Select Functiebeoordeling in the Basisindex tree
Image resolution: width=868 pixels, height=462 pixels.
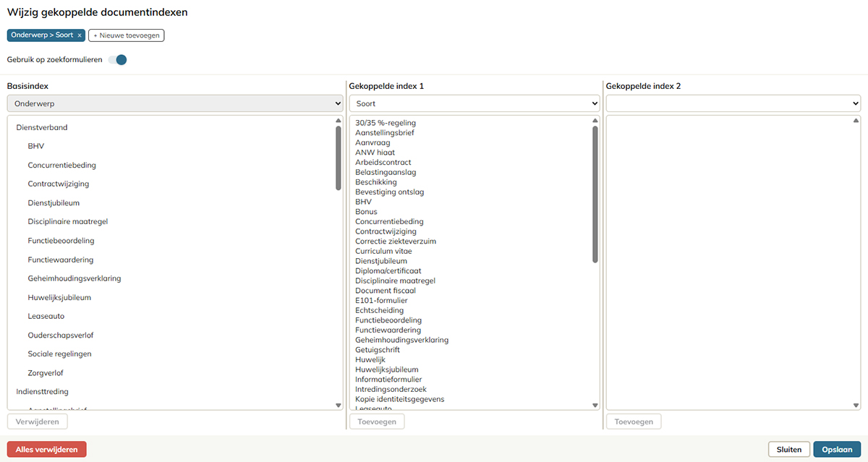click(x=61, y=241)
